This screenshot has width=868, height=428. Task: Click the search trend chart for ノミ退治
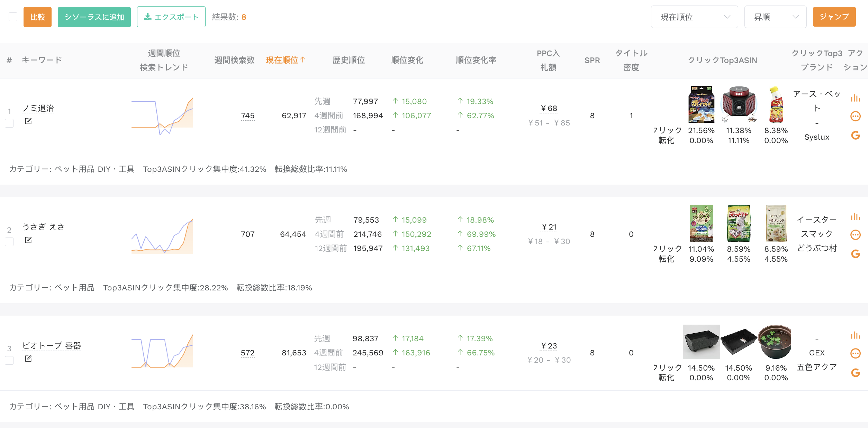162,116
